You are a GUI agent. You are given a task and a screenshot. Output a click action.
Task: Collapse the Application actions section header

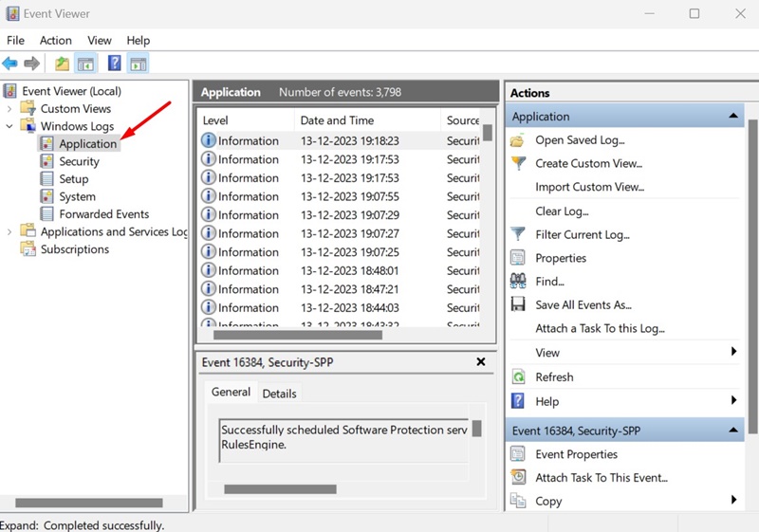(x=733, y=116)
